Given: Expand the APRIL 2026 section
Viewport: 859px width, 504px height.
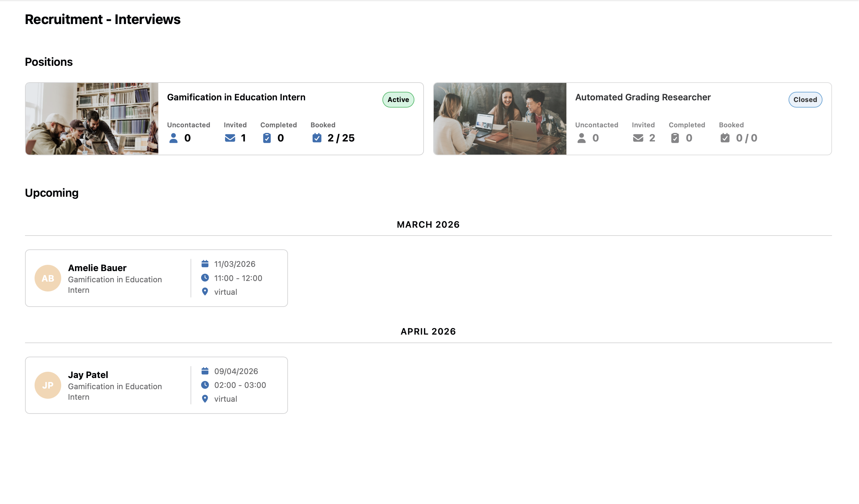Looking at the screenshot, I should [428, 331].
